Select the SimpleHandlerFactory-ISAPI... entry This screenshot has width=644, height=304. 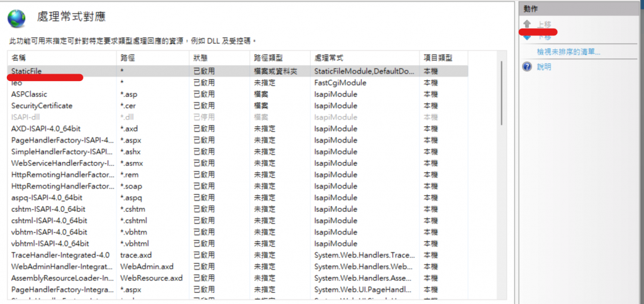click(62, 152)
